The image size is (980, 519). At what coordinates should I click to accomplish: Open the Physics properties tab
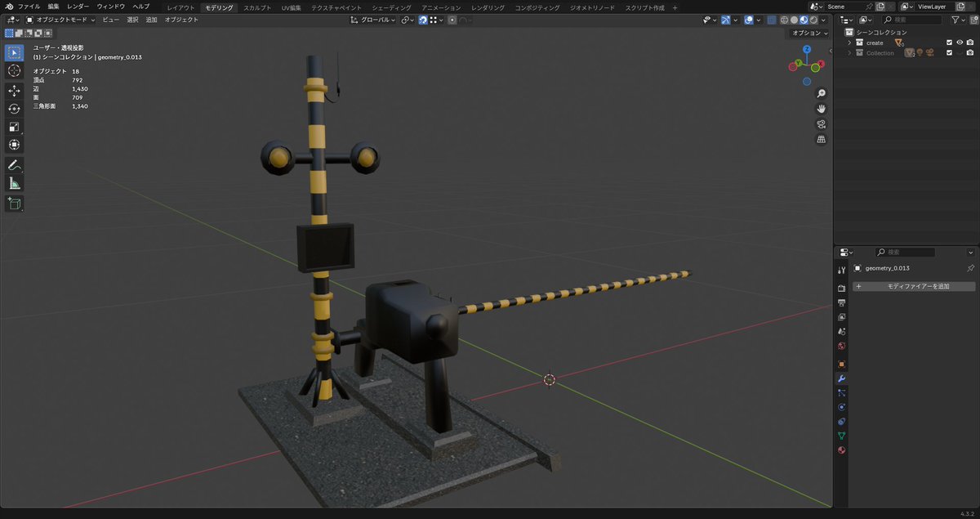[841, 407]
